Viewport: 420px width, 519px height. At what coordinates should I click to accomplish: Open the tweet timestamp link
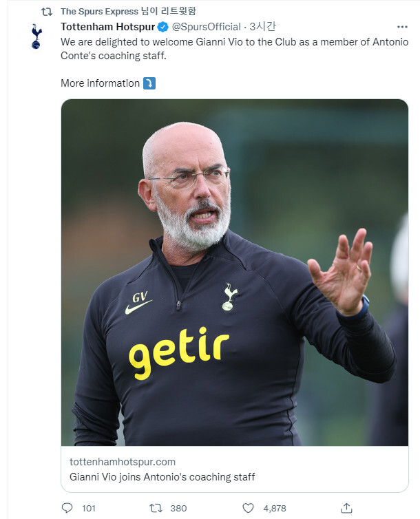263,27
